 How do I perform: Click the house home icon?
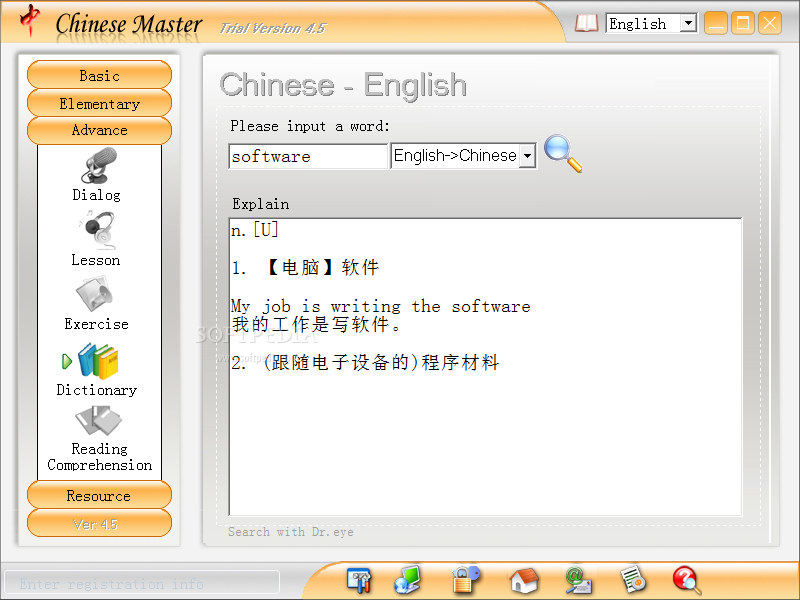[524, 581]
